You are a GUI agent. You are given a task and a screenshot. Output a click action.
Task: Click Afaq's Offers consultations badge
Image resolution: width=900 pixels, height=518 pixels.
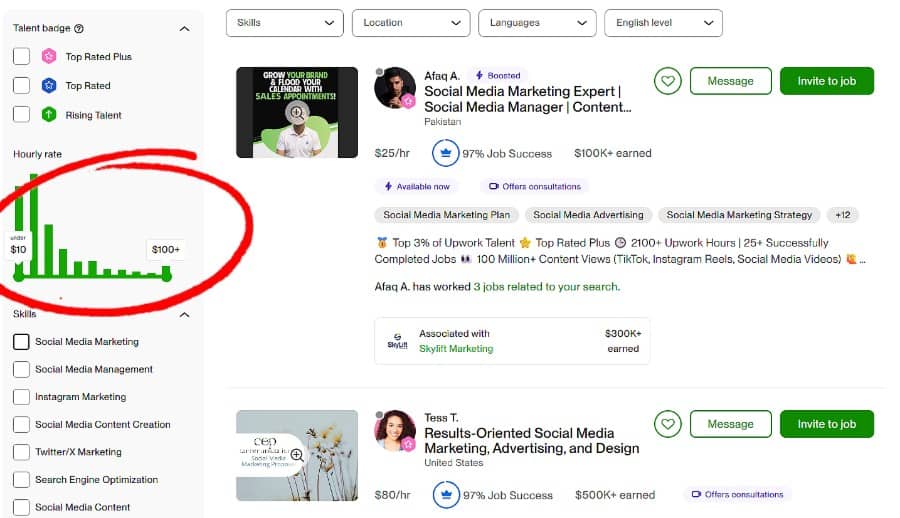coord(534,187)
